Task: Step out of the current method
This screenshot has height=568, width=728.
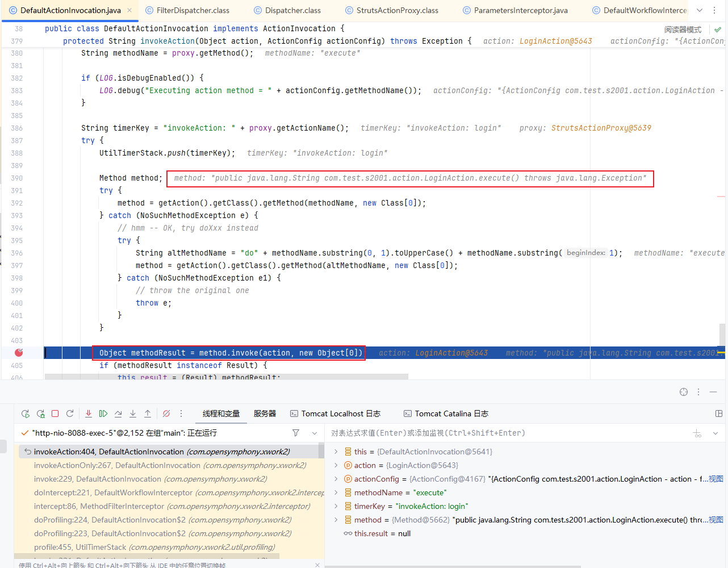Action: (x=148, y=414)
